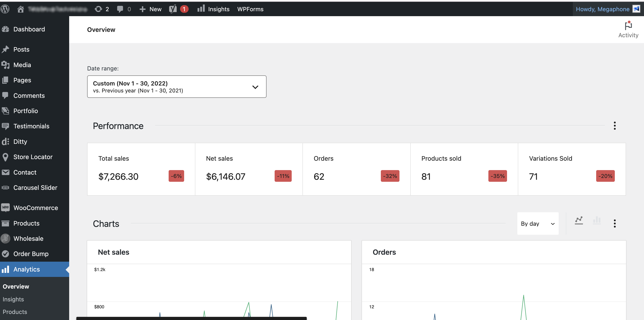
Task: Select Insights under Analytics submenu
Action: (13, 299)
